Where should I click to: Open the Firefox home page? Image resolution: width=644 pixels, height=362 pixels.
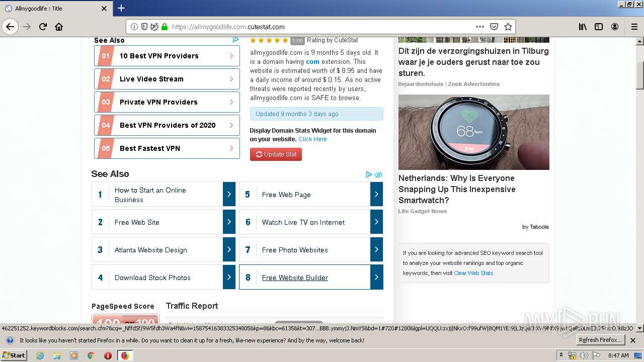[x=59, y=27]
